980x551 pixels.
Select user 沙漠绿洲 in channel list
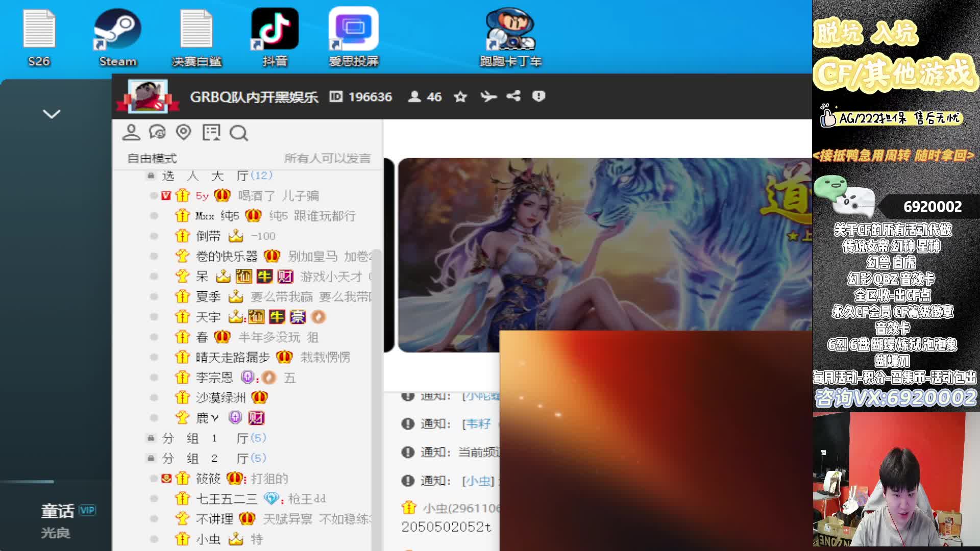pyautogui.click(x=220, y=398)
